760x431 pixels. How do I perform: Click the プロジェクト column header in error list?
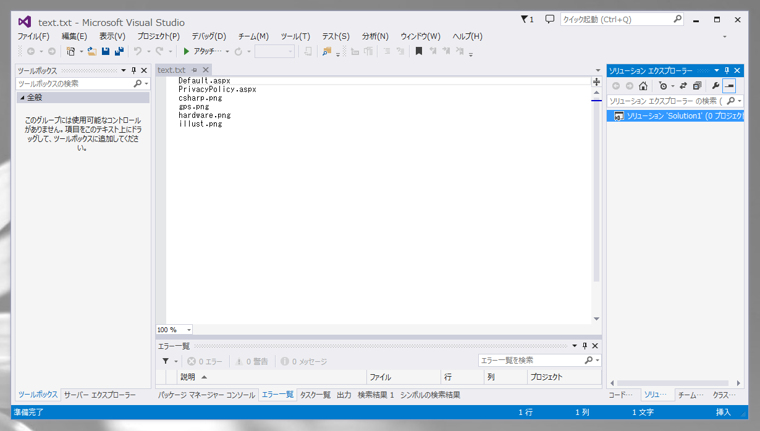(x=564, y=377)
